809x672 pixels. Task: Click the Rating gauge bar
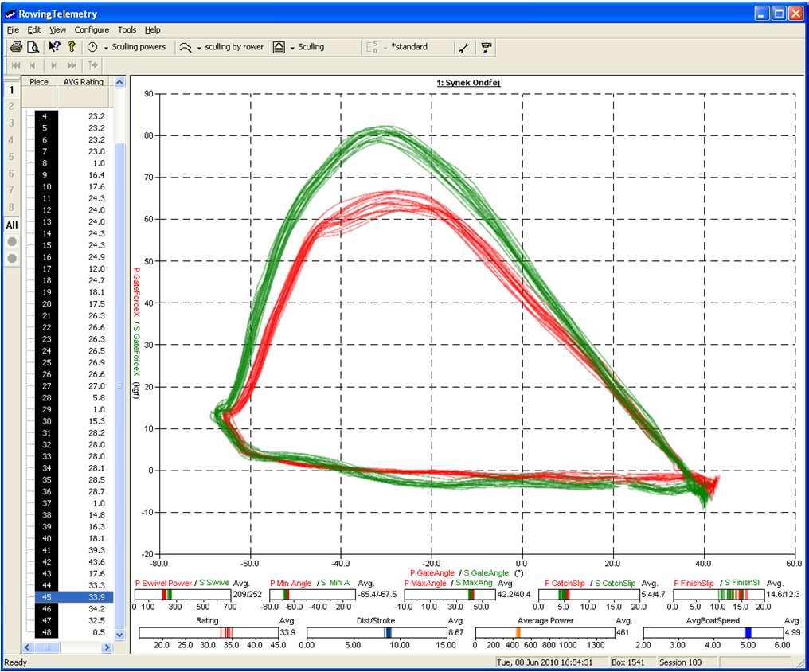(x=209, y=632)
